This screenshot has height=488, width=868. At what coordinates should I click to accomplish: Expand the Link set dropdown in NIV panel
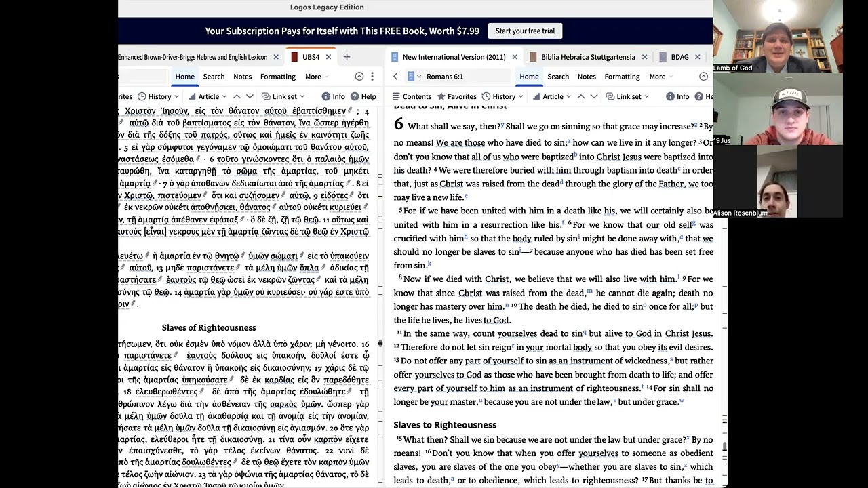coord(647,96)
